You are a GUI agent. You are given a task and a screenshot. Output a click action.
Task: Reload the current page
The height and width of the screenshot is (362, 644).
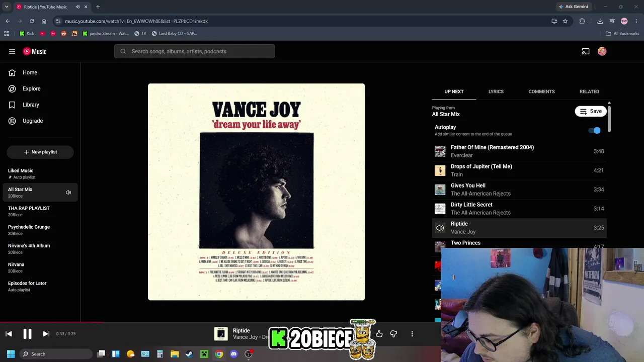(x=32, y=21)
